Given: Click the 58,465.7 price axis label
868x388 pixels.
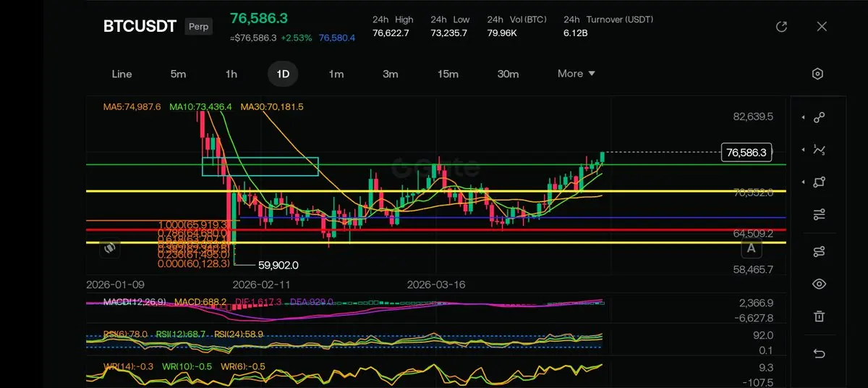Looking at the screenshot, I should point(753,269).
